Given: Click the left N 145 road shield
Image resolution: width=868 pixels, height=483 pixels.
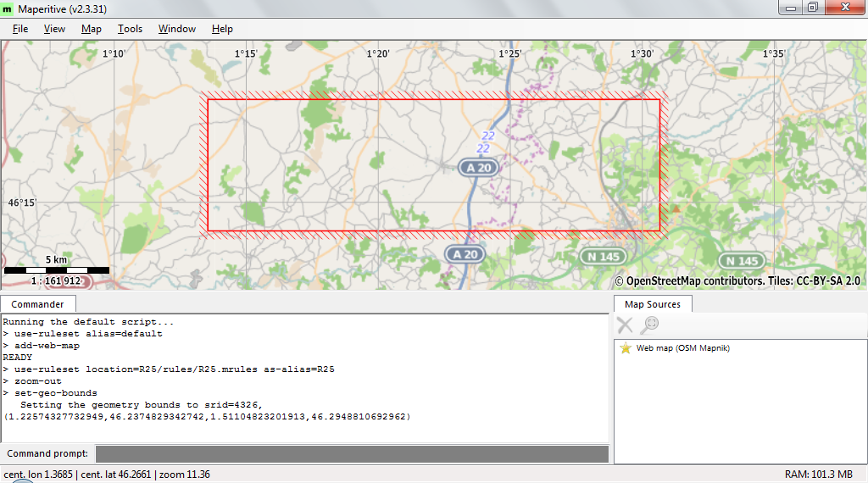Looking at the screenshot, I should click(x=604, y=257).
